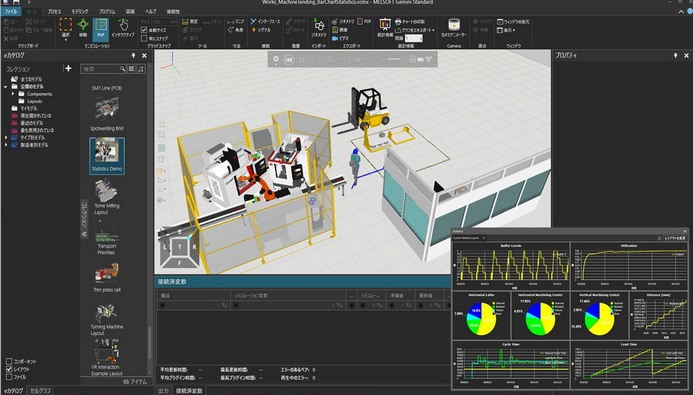Pin the eCatalog panel
693x395 pixels.
coord(133,56)
